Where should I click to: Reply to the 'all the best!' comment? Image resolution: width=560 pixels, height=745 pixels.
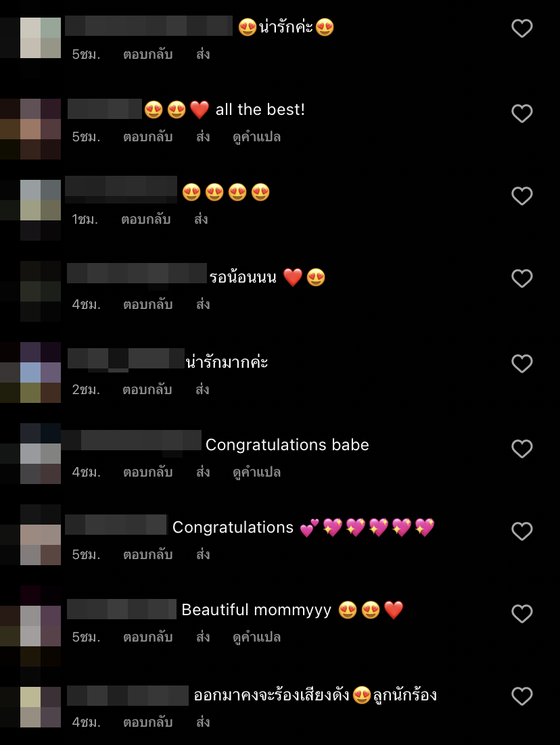(x=148, y=137)
